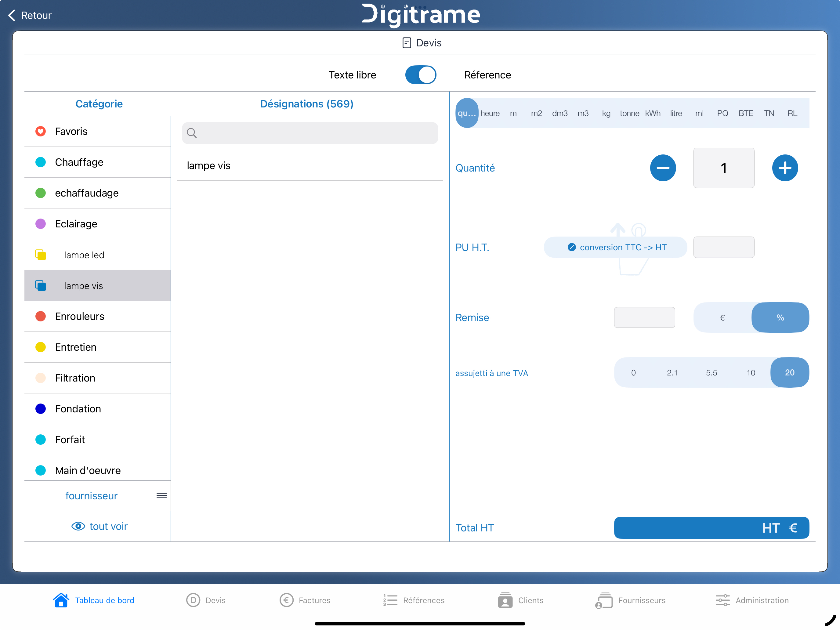Click the lampe led yellow stack icon
The image size is (840, 630).
(41, 255)
